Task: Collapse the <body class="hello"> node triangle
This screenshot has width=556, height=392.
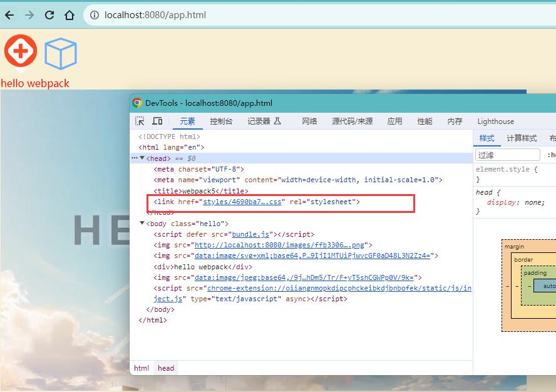Action: 142,223
